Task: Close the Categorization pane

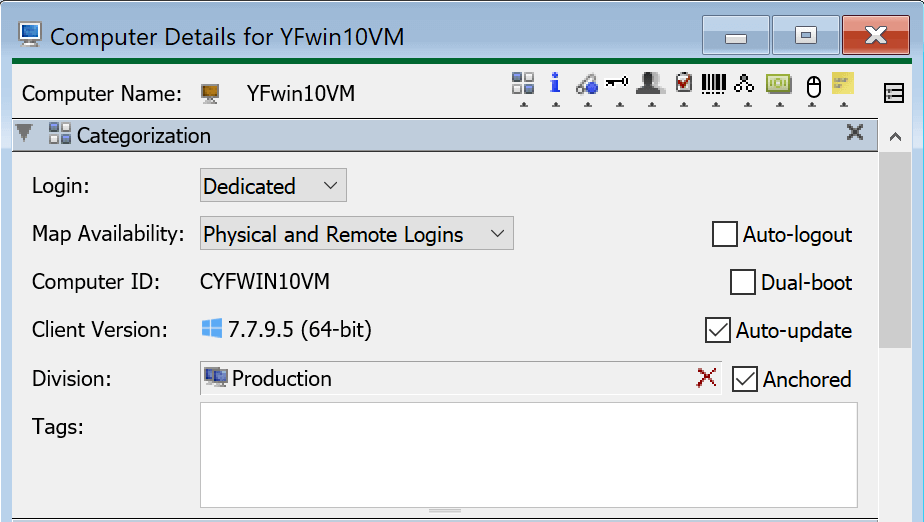Action: (x=855, y=133)
